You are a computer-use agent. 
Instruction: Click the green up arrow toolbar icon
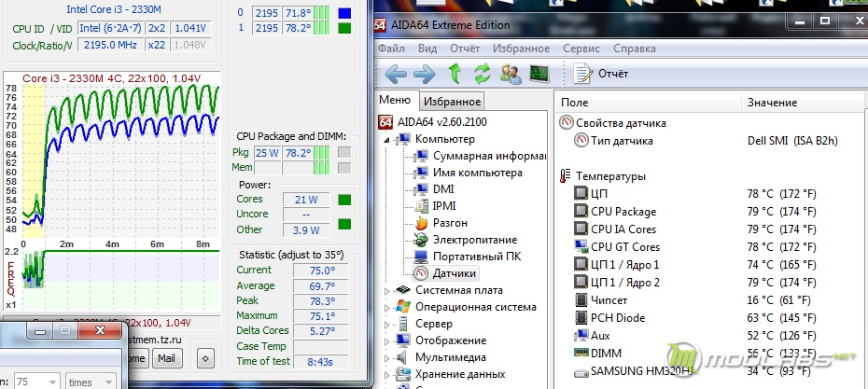455,73
